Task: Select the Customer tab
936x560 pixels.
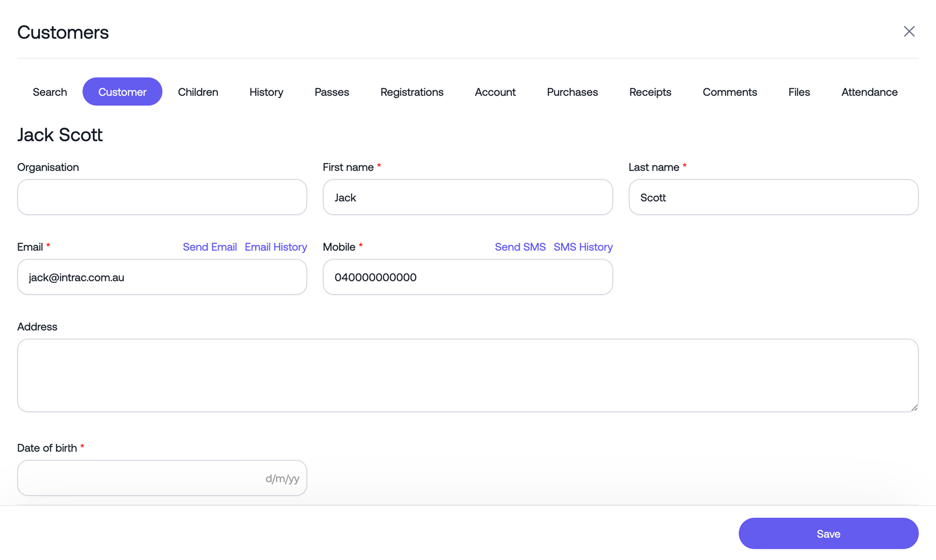Action: (122, 92)
